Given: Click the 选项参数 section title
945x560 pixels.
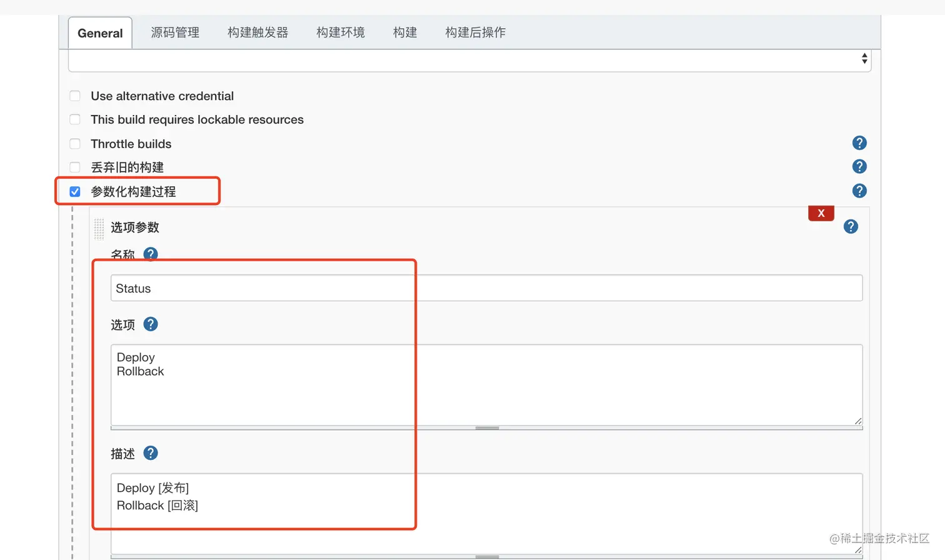Looking at the screenshot, I should [135, 227].
